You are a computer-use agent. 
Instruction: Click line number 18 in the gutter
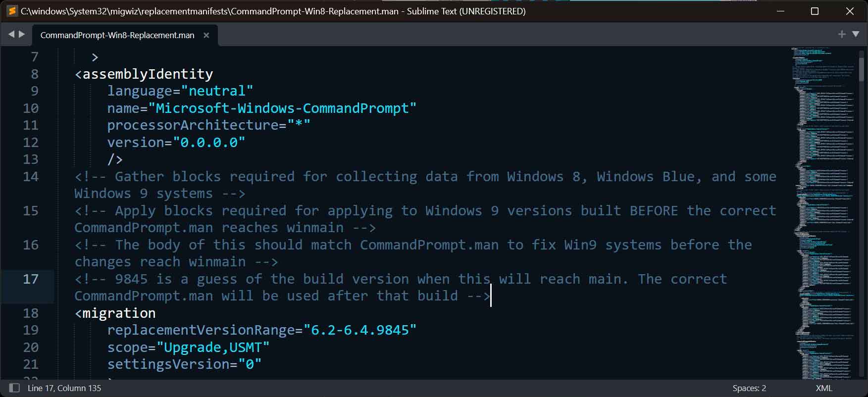[31, 313]
